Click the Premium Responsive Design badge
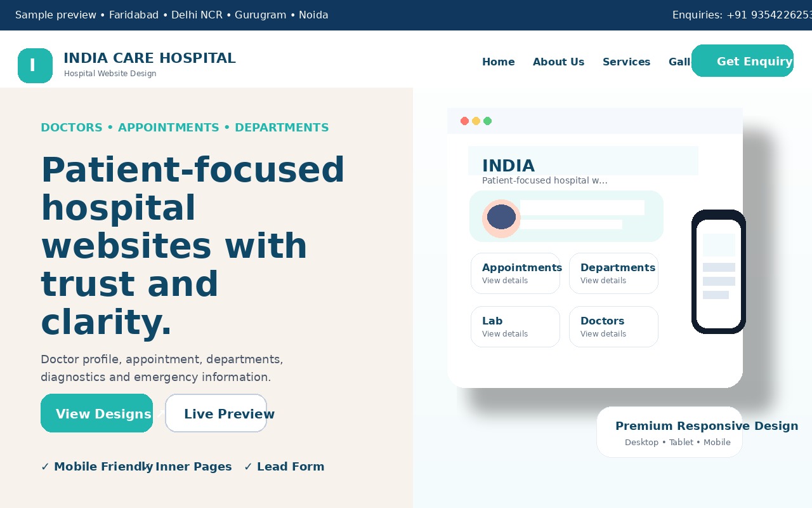The image size is (812, 508). (x=669, y=432)
